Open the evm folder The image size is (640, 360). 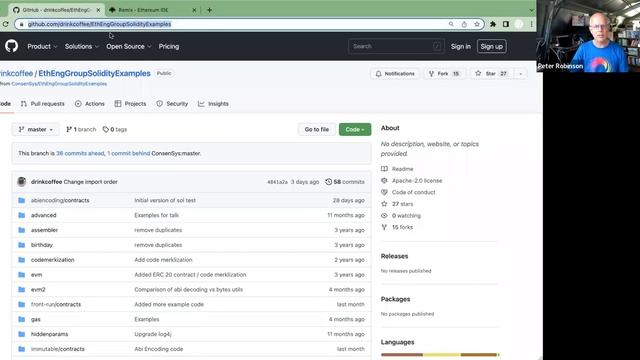[x=36, y=275]
